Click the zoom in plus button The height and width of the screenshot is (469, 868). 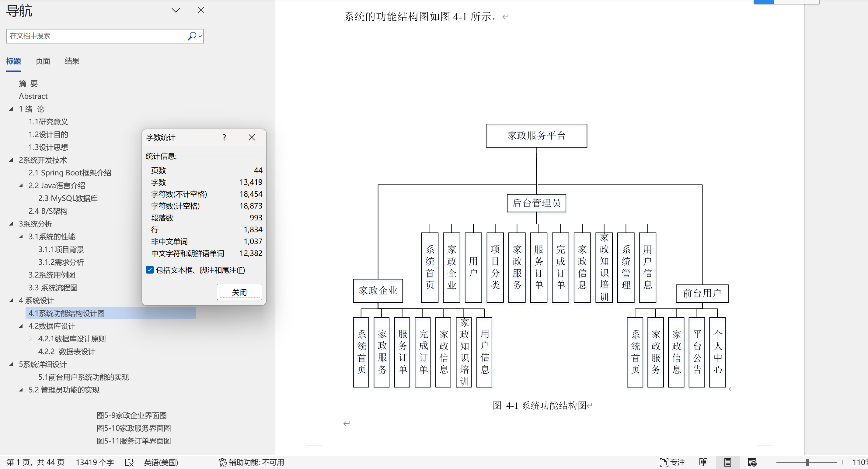point(842,462)
